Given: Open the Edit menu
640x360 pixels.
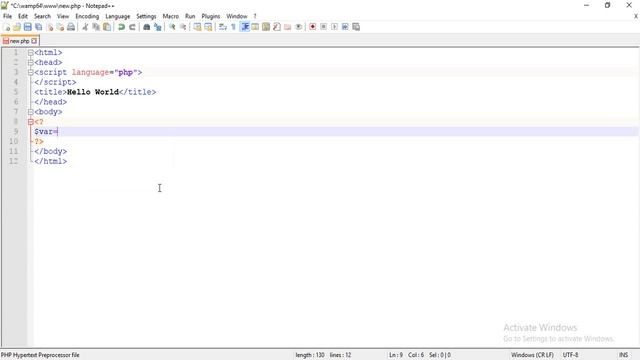Looking at the screenshot, I should (23, 16).
